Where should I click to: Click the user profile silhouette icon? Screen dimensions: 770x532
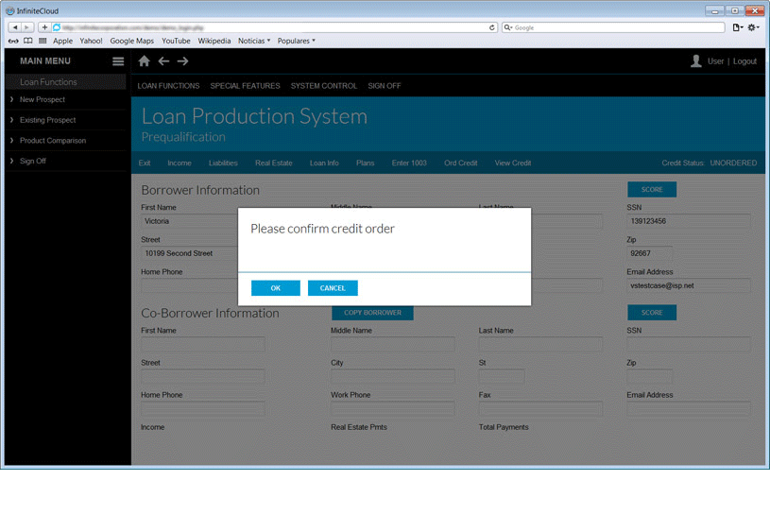click(x=696, y=61)
